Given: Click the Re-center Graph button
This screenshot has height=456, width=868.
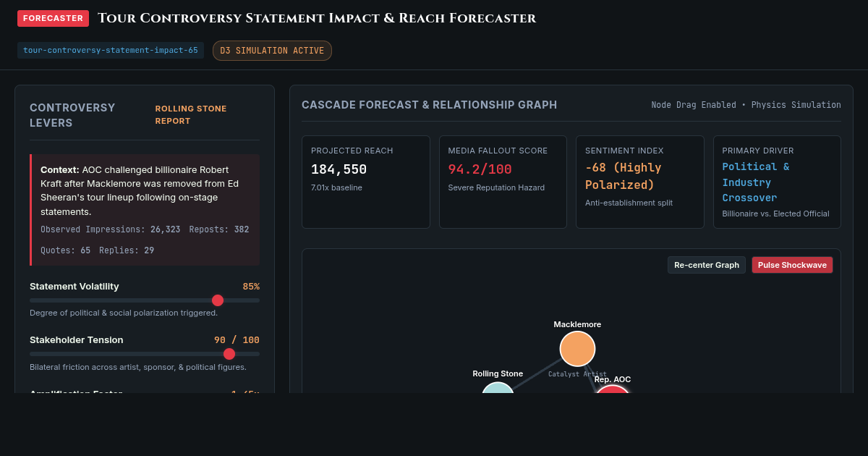Looking at the screenshot, I should [x=706, y=265].
